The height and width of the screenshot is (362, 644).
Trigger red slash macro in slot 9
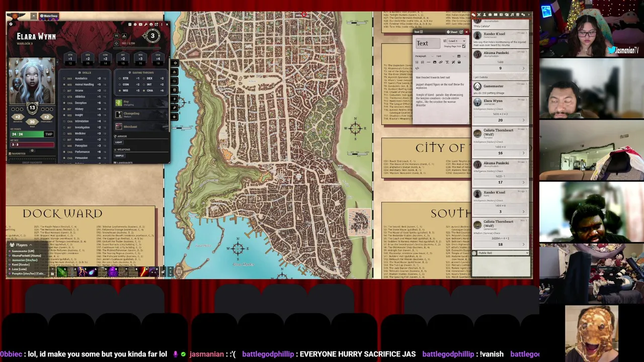coord(143,272)
